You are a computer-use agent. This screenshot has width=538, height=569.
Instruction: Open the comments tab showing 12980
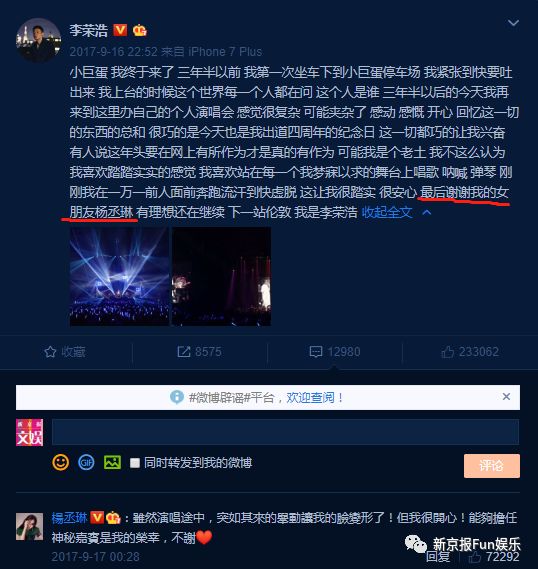pyautogui.click(x=334, y=352)
